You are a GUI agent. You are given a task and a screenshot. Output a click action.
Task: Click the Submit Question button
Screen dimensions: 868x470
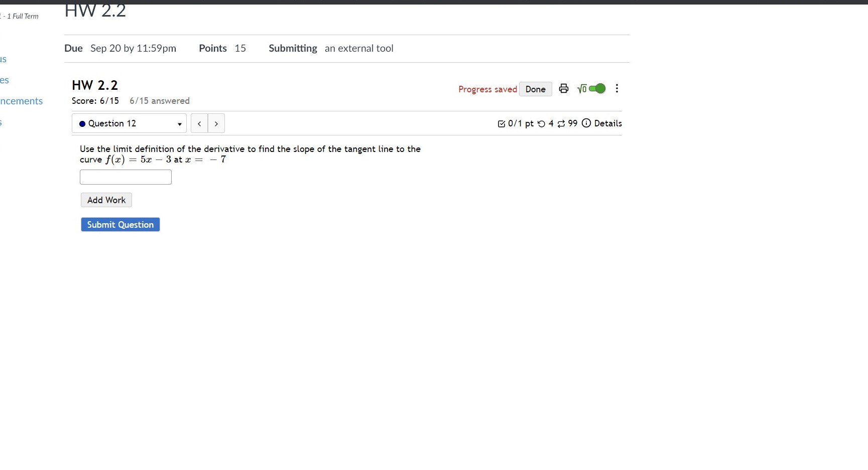click(120, 224)
